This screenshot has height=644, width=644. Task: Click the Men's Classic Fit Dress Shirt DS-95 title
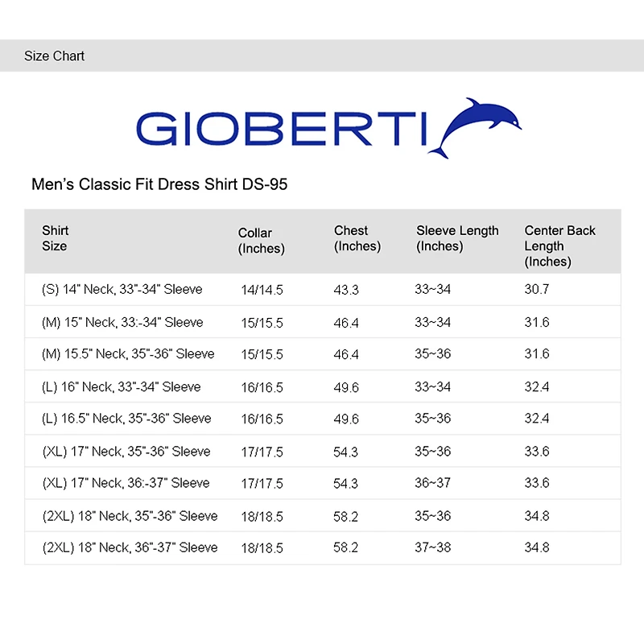159,184
